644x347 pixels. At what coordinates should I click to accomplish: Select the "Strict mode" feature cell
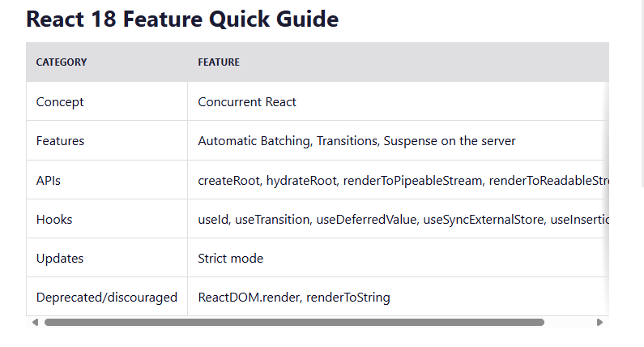231,258
